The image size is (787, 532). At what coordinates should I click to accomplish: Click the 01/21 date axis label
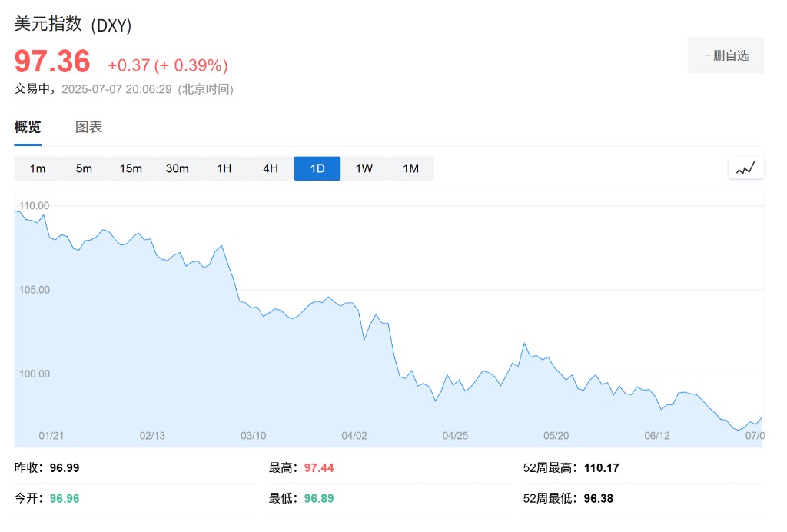[51, 436]
